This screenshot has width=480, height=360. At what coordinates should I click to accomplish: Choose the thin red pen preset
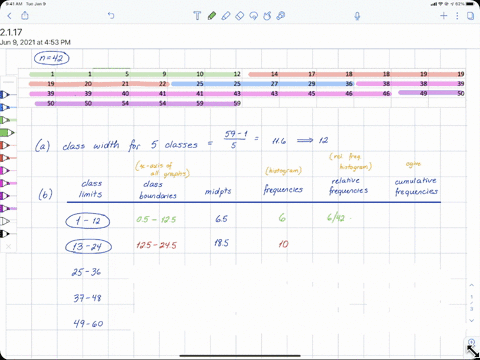click(6, 145)
